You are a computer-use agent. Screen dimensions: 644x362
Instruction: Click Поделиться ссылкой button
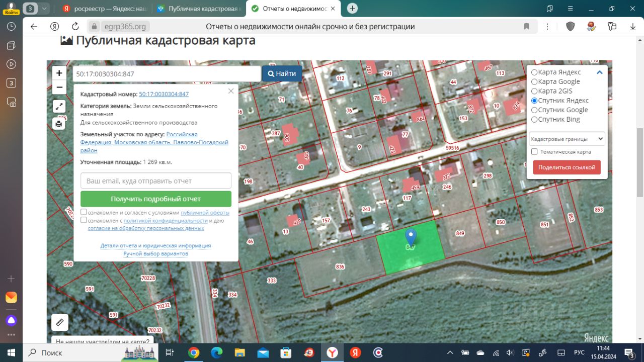click(567, 167)
